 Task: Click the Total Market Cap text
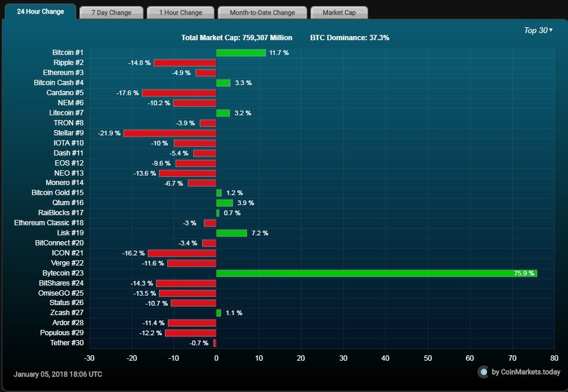click(236, 38)
